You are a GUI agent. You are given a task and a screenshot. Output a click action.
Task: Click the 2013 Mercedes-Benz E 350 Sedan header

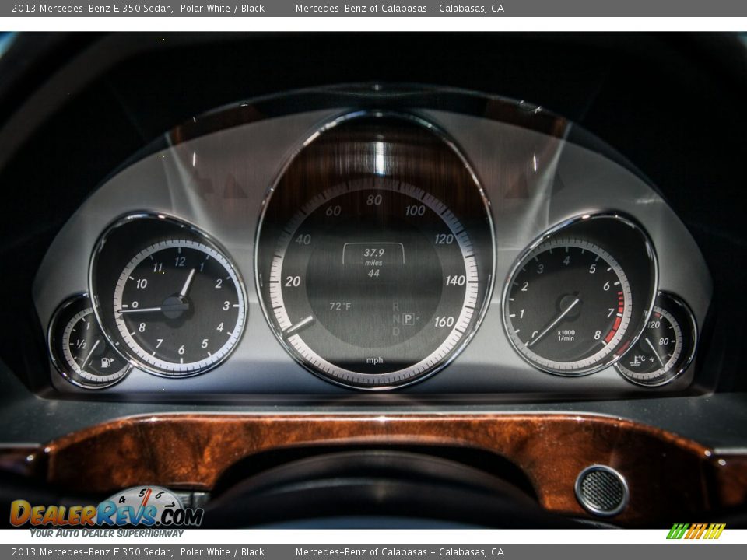[89, 11]
